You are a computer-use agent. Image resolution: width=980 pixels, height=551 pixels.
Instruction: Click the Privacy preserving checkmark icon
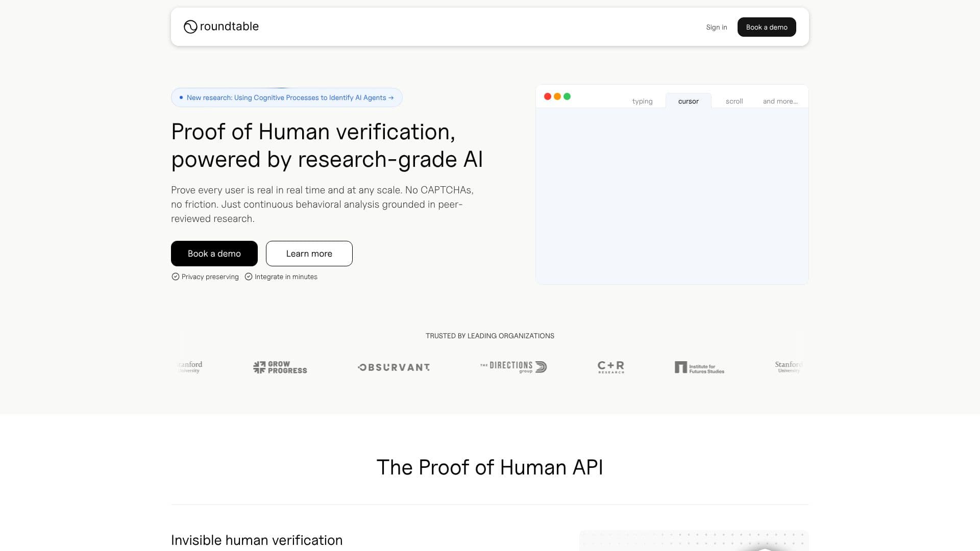click(175, 277)
